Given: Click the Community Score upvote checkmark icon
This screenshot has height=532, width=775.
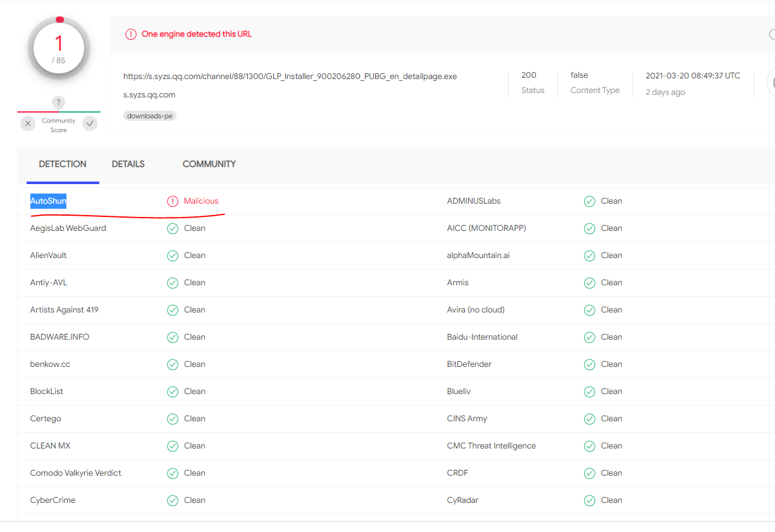Looking at the screenshot, I should tap(90, 123).
